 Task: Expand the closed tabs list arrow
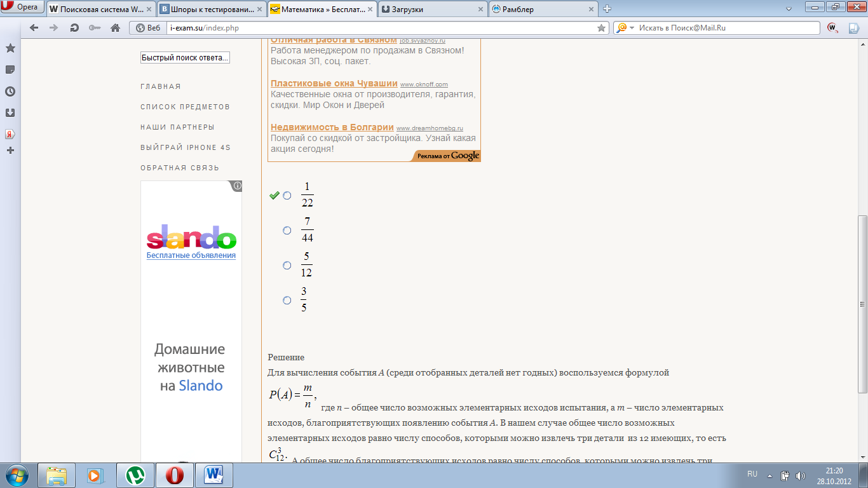tap(789, 9)
